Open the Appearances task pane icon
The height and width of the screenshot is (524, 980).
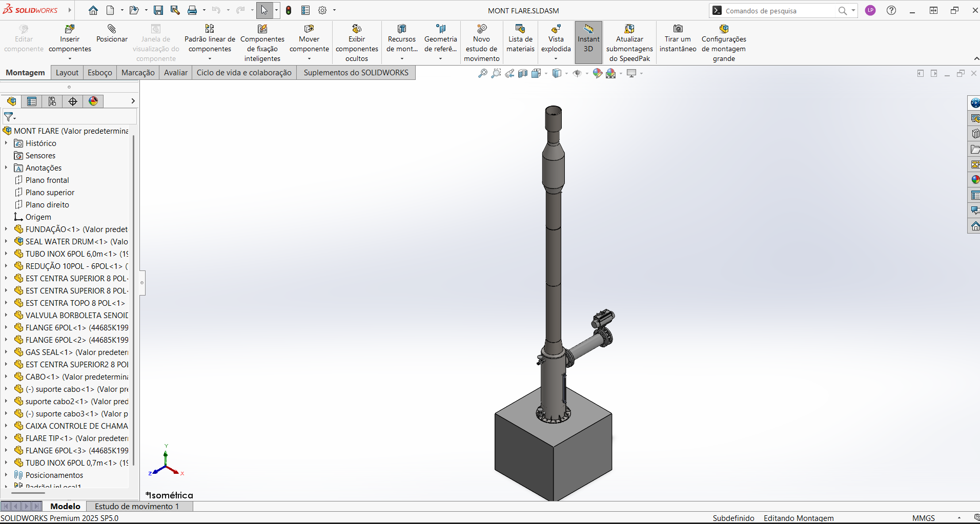(x=975, y=179)
